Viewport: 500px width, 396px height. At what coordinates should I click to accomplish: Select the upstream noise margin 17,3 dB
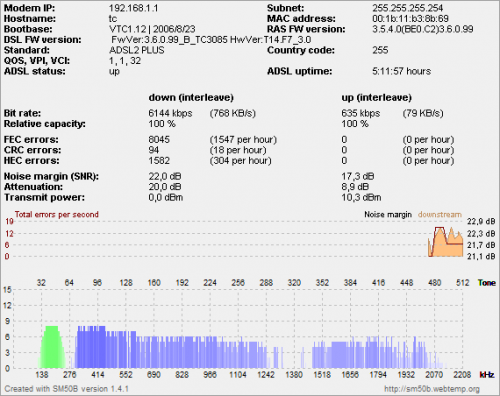coord(358,177)
